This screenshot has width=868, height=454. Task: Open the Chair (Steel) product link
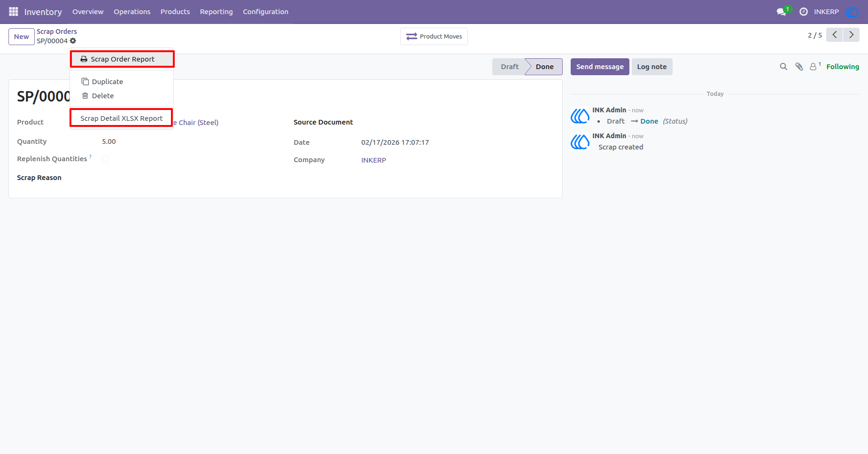click(195, 123)
